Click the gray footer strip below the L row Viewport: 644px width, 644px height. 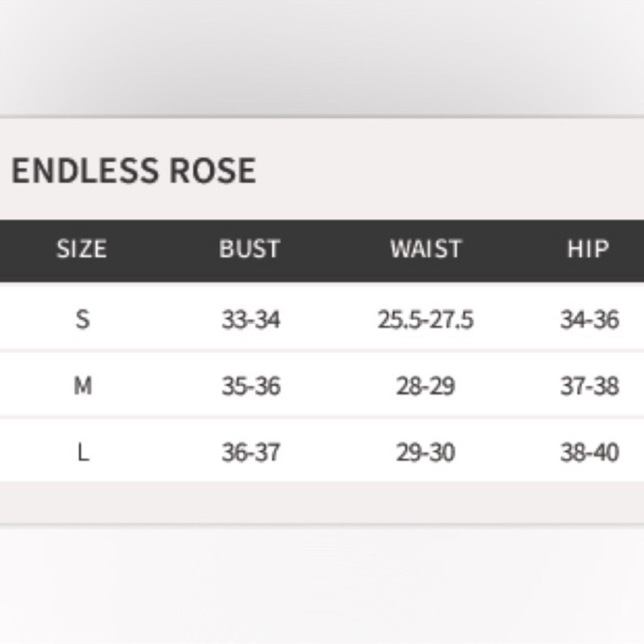coord(322,502)
